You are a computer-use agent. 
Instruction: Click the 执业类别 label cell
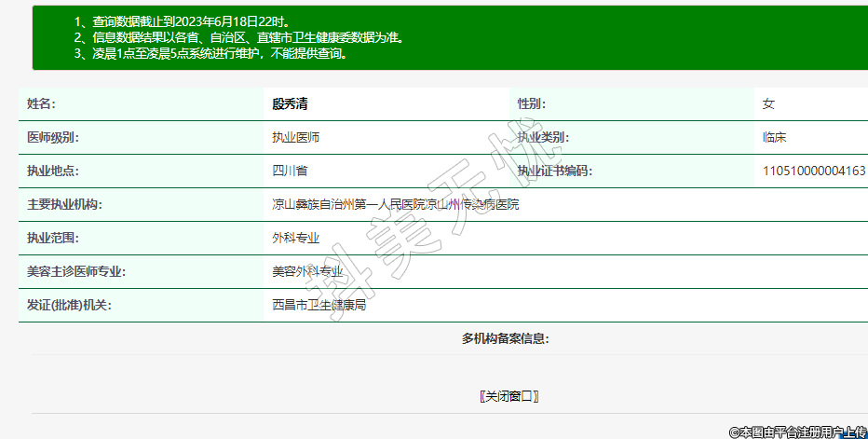tap(542, 137)
